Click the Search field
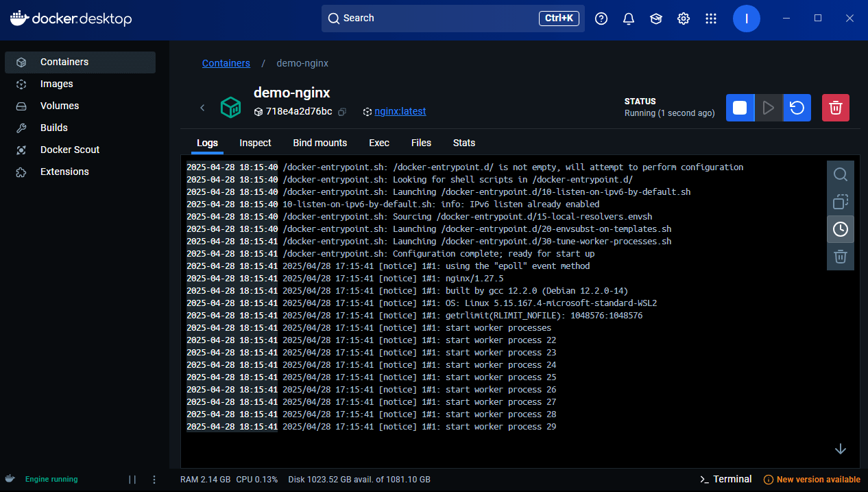This screenshot has height=492, width=868. [x=453, y=19]
